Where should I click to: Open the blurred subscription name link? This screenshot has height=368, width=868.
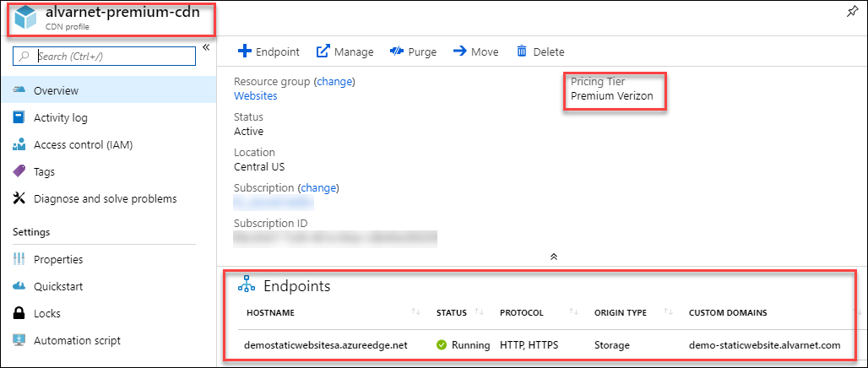[274, 203]
